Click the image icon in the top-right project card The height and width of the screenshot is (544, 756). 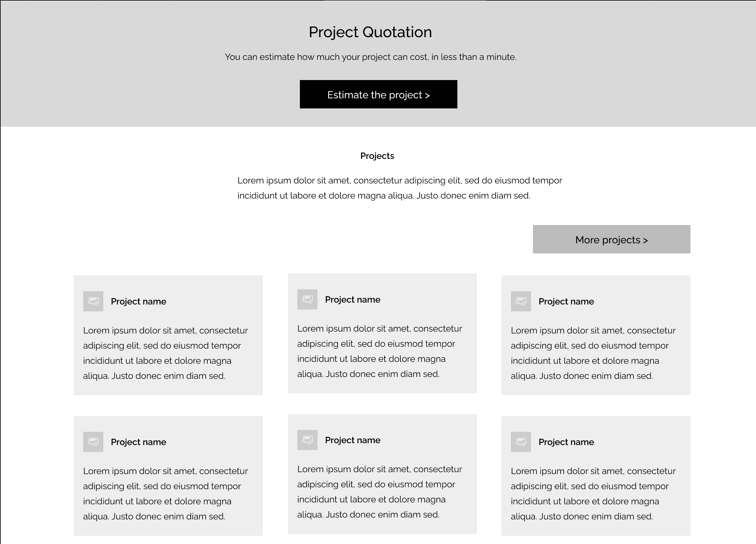pos(521,301)
